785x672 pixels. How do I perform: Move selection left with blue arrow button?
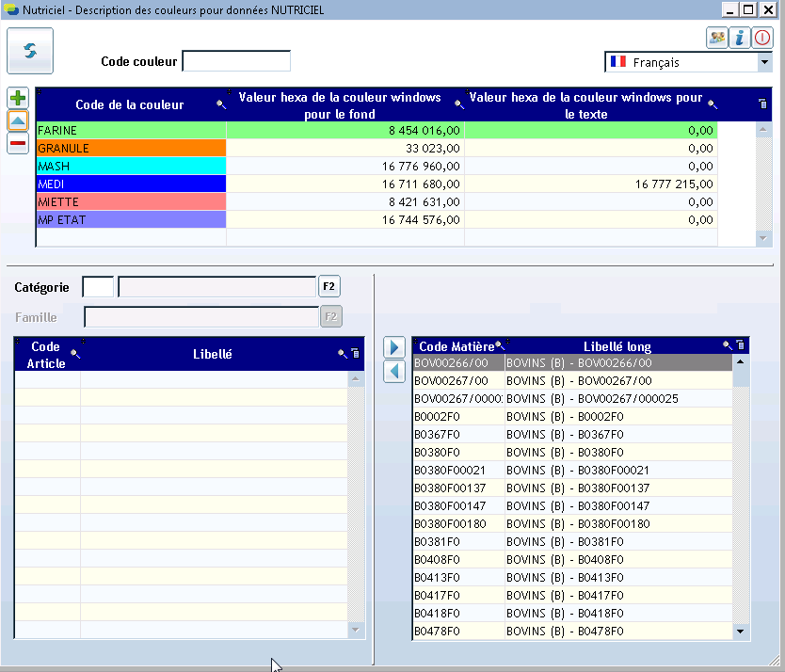[394, 372]
